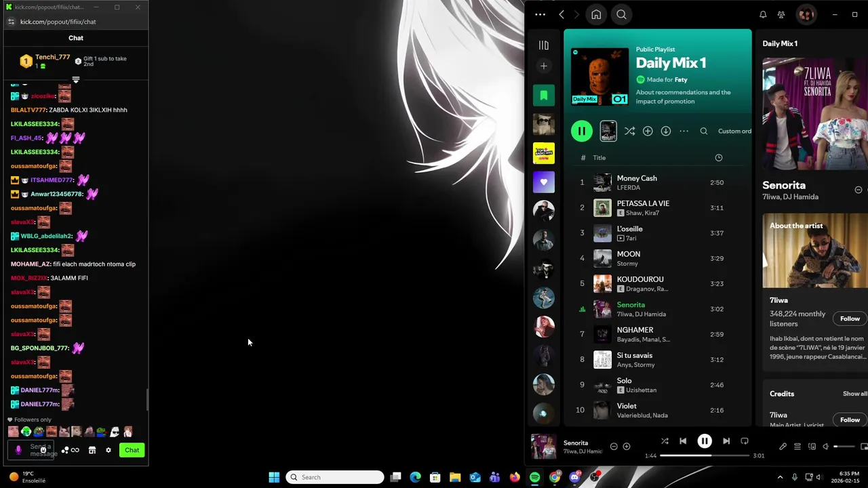Open the Spotify profile avatar menu
The width and height of the screenshot is (868, 488).
pos(806,14)
